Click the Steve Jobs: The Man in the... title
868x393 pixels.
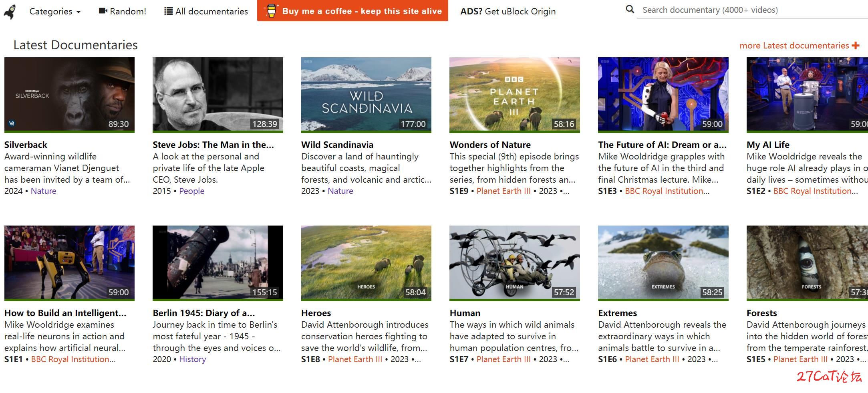(x=213, y=145)
